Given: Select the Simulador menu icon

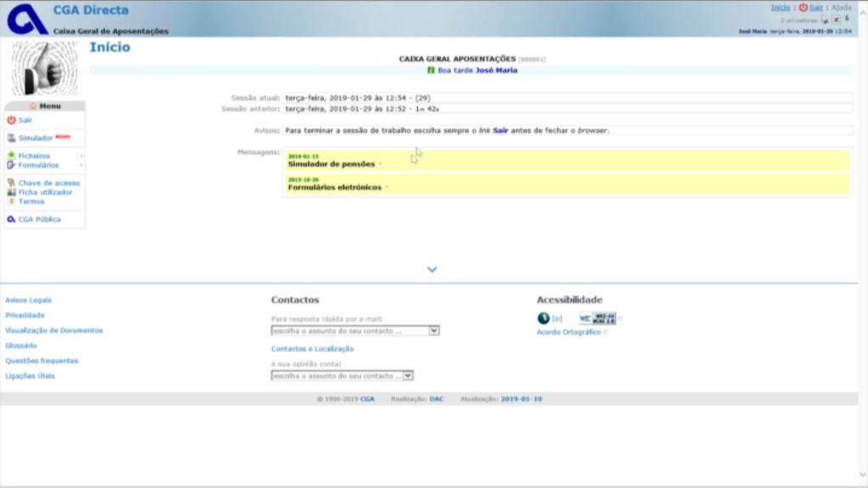Looking at the screenshot, I should [11, 136].
